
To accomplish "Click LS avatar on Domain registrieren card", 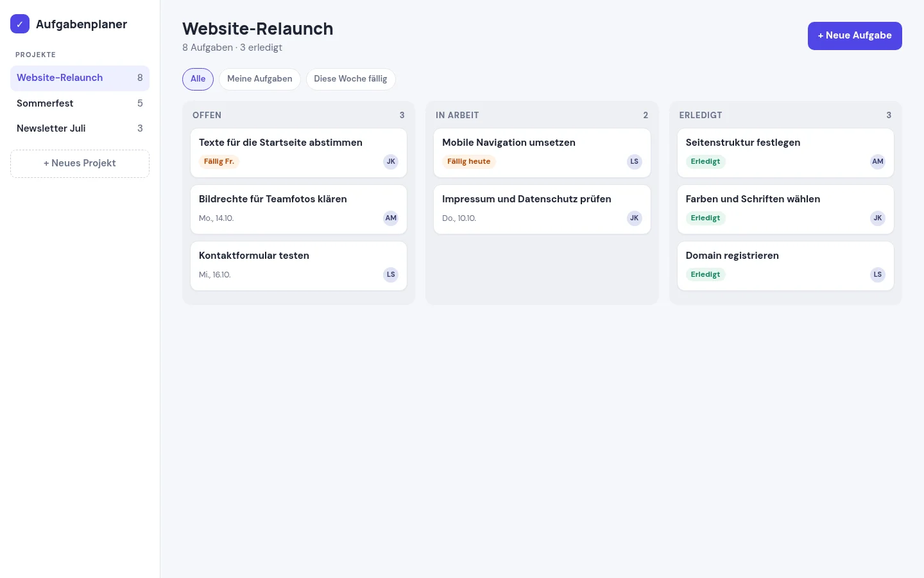I will click(878, 275).
